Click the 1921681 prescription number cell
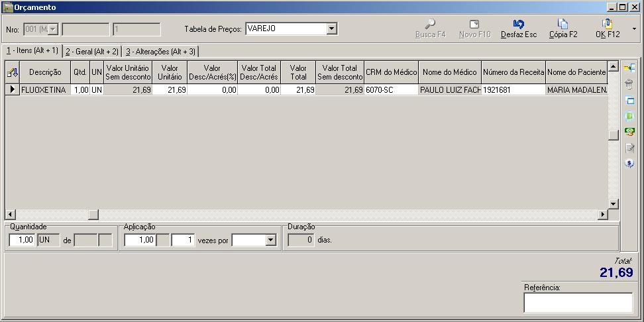The width and height of the screenshot is (644, 322). [513, 89]
